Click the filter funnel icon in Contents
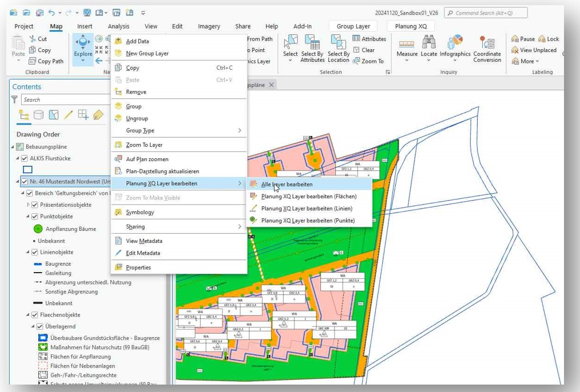Image resolution: width=580 pixels, height=392 pixels. click(x=14, y=99)
